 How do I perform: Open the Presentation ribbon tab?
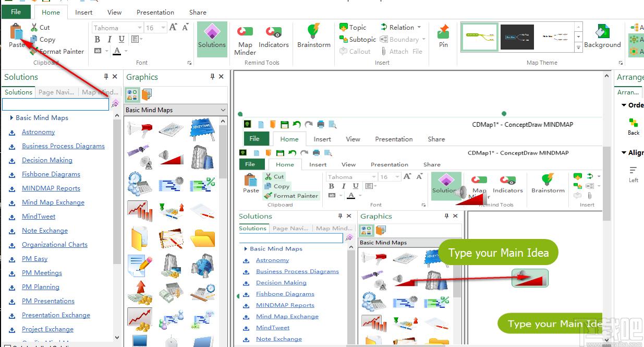(155, 12)
